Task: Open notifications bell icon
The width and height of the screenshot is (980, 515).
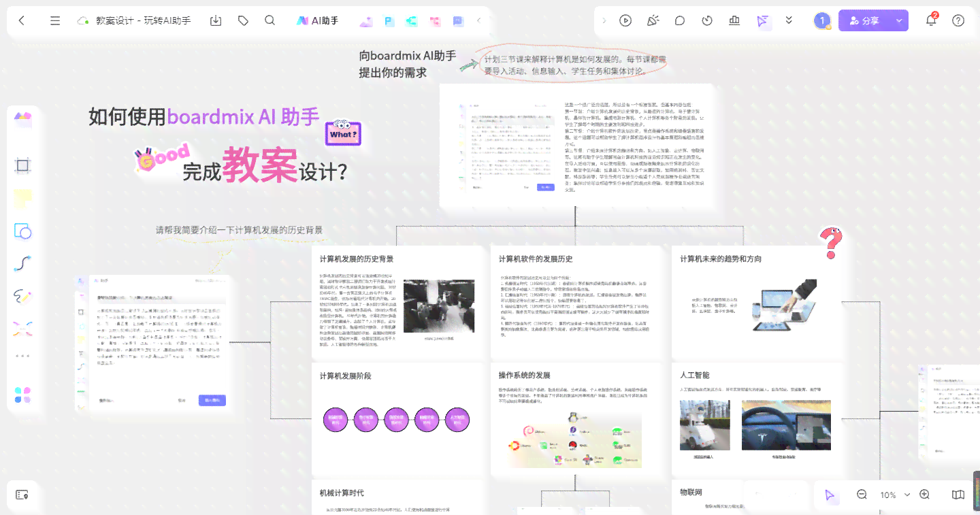Action: coord(931,20)
